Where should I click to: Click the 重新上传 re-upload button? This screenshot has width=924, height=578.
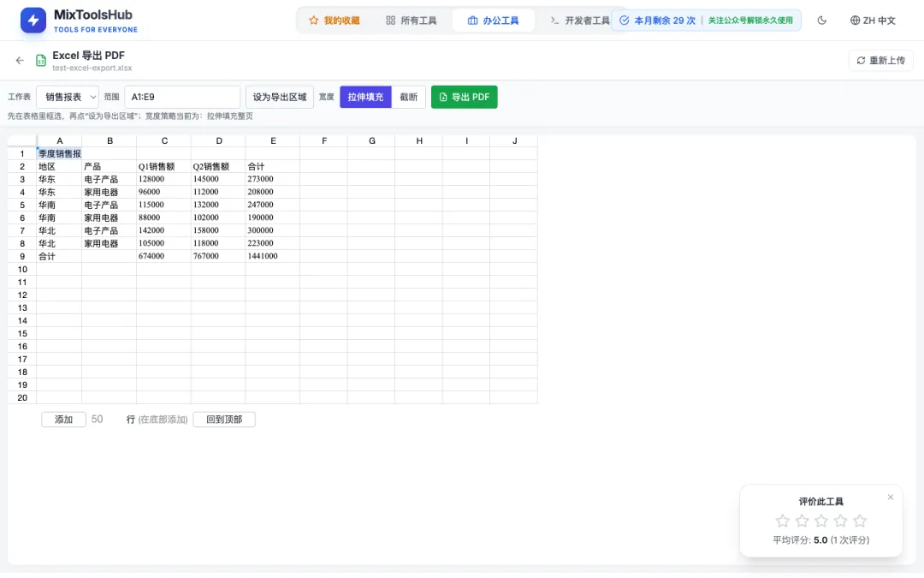tap(881, 60)
